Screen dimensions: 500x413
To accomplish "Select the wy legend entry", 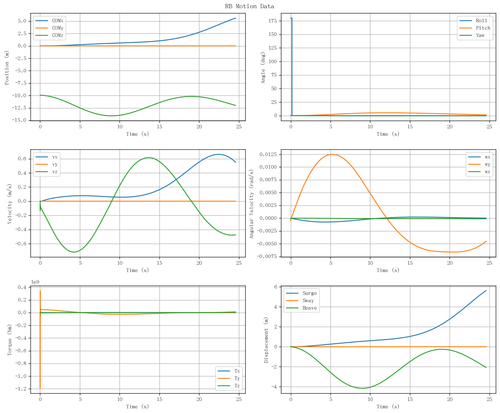I will (479, 164).
